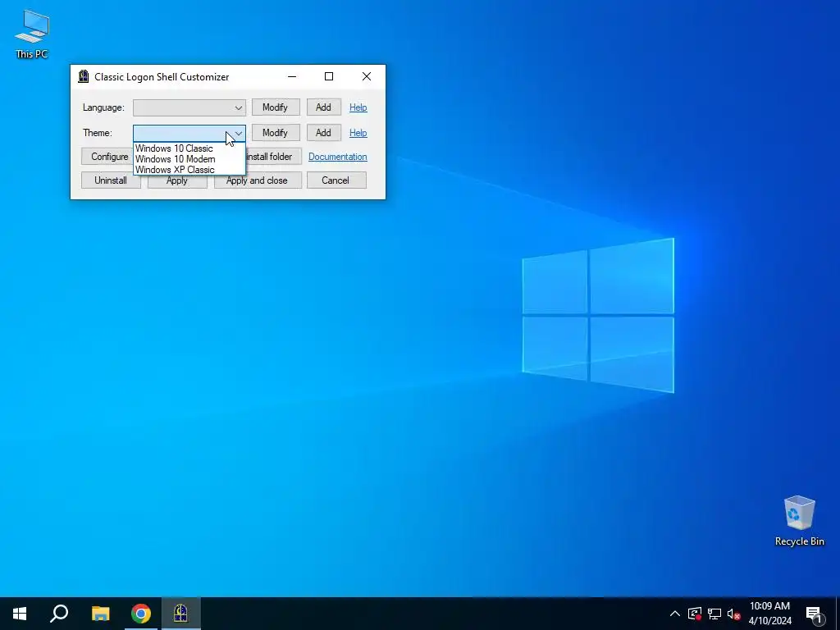Open the Windows Start menu
This screenshot has height=630, width=840.
[x=20, y=614]
